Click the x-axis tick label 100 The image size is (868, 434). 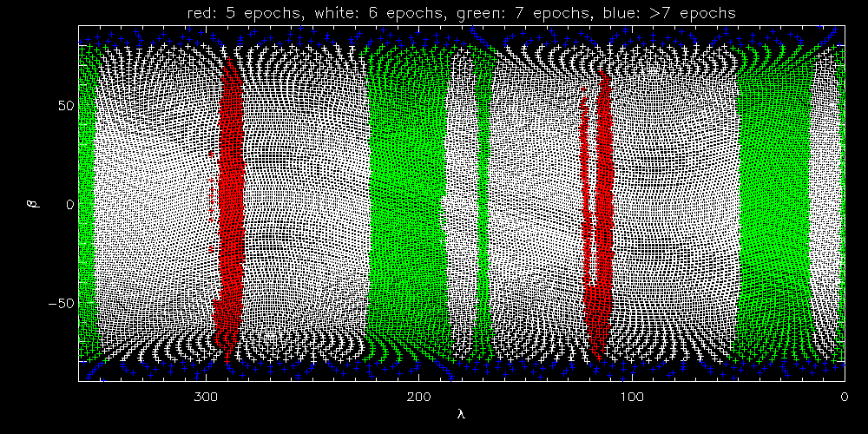click(631, 397)
